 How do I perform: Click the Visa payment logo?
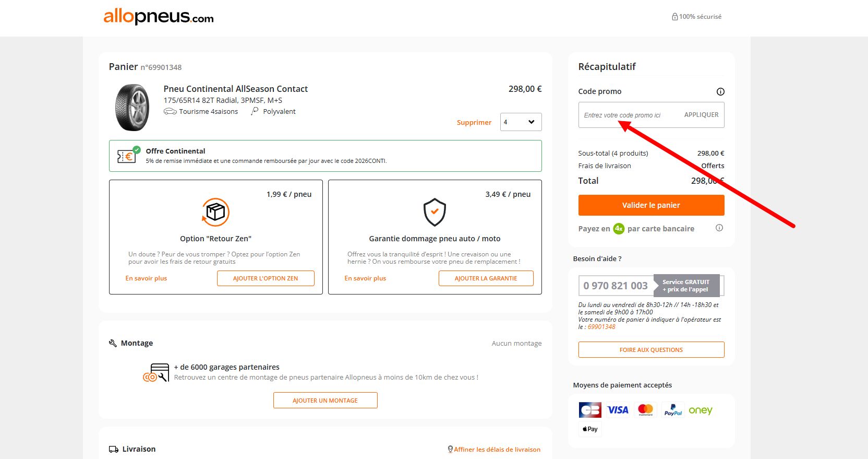coord(618,410)
